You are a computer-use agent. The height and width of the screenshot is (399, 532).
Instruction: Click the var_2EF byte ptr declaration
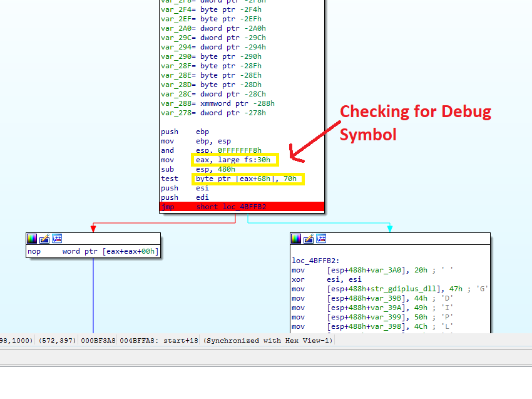(x=212, y=19)
